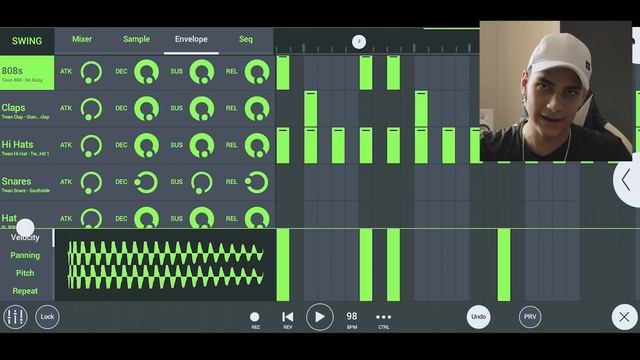Screen dimensions: 640x360
Task: Open the CTRL three-dots menu
Action: 384,320
